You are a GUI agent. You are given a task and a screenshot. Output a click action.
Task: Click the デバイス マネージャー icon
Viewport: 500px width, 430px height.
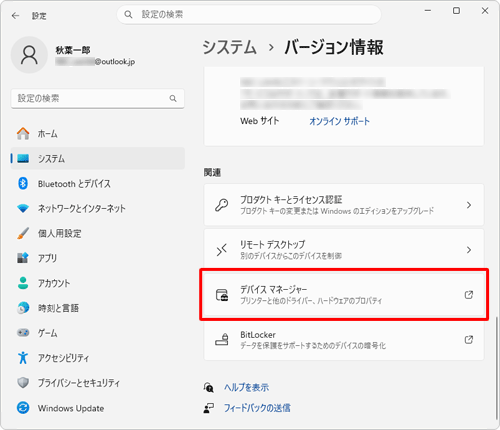point(222,295)
